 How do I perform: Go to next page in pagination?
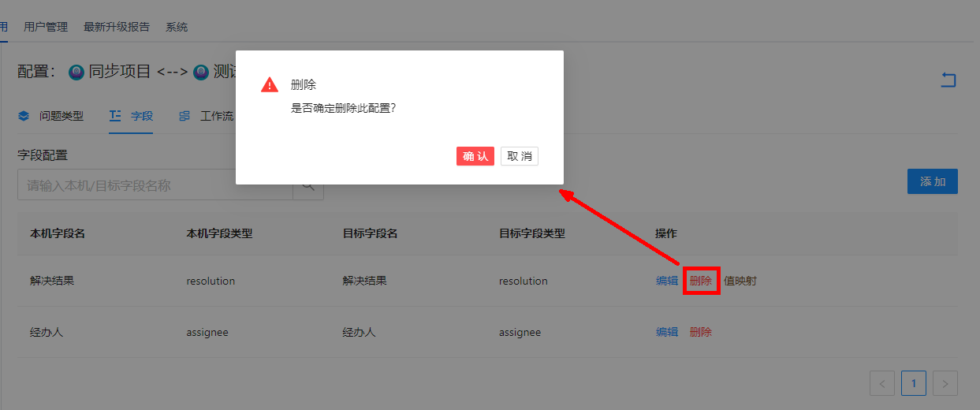[x=945, y=383]
